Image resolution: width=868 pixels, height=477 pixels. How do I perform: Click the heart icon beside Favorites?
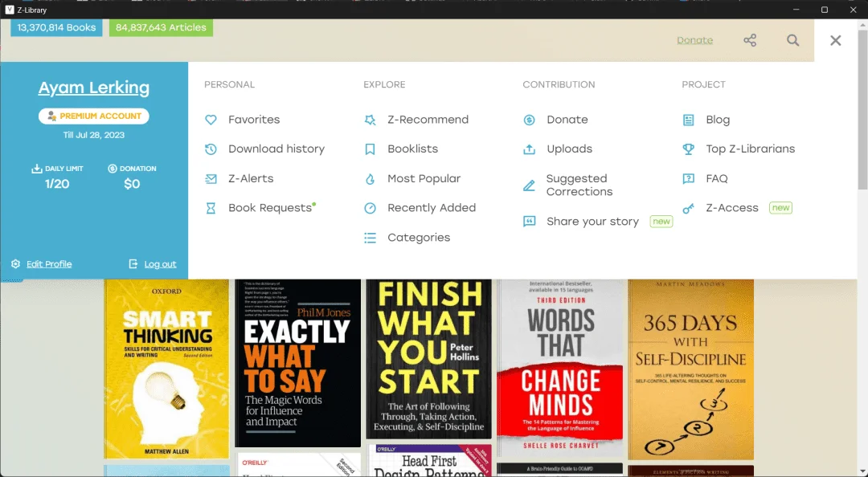211,120
